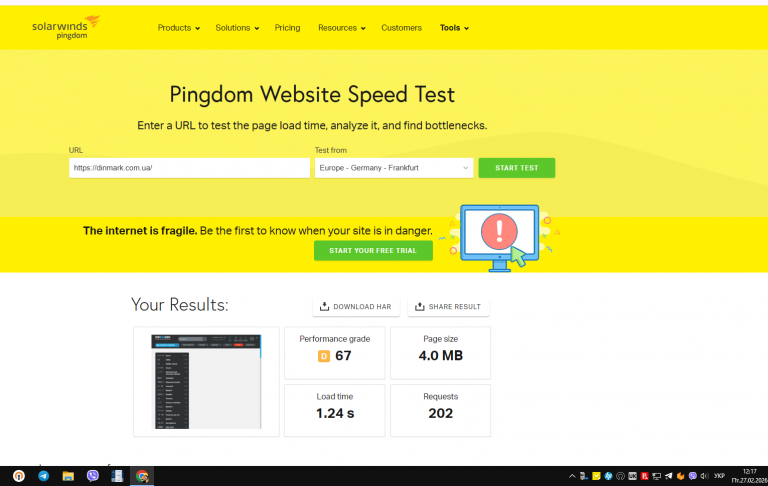Expand the Products menu
This screenshot has width=768, height=486.
tap(179, 28)
